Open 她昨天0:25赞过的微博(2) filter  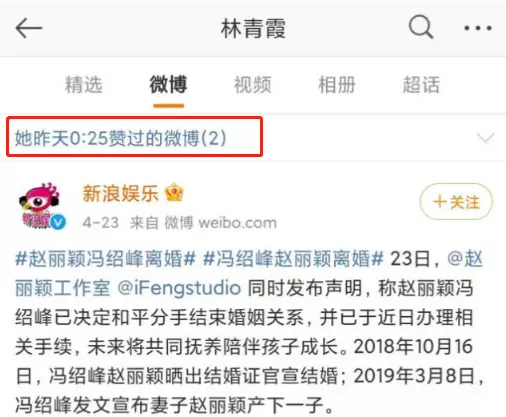121,138
